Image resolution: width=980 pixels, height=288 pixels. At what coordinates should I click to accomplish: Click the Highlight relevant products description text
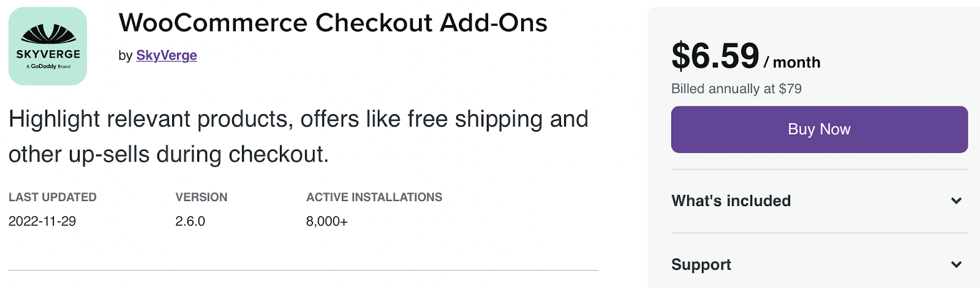click(x=298, y=136)
